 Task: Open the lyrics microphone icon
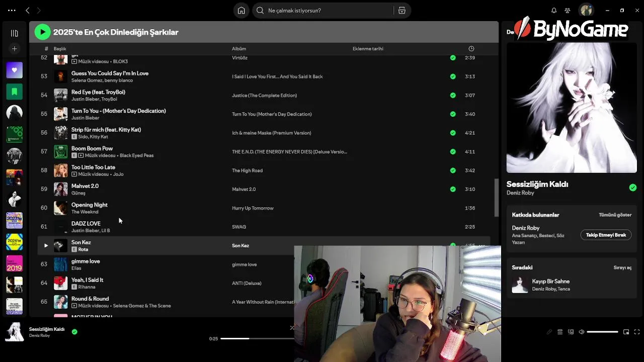tap(549, 332)
